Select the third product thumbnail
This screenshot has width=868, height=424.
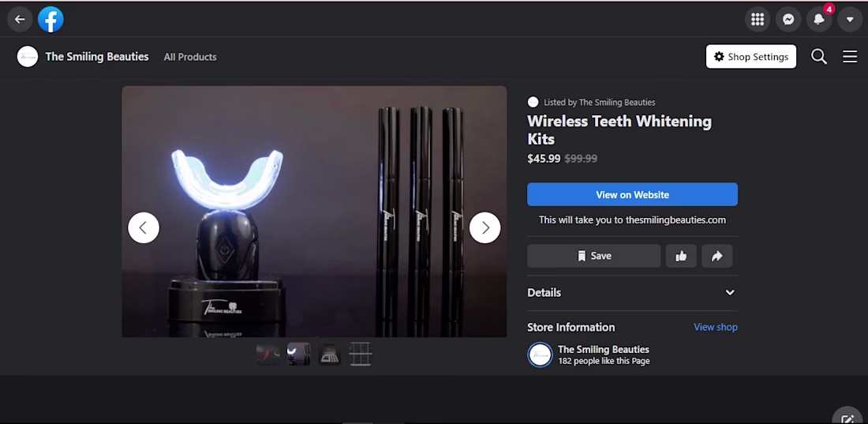point(329,355)
